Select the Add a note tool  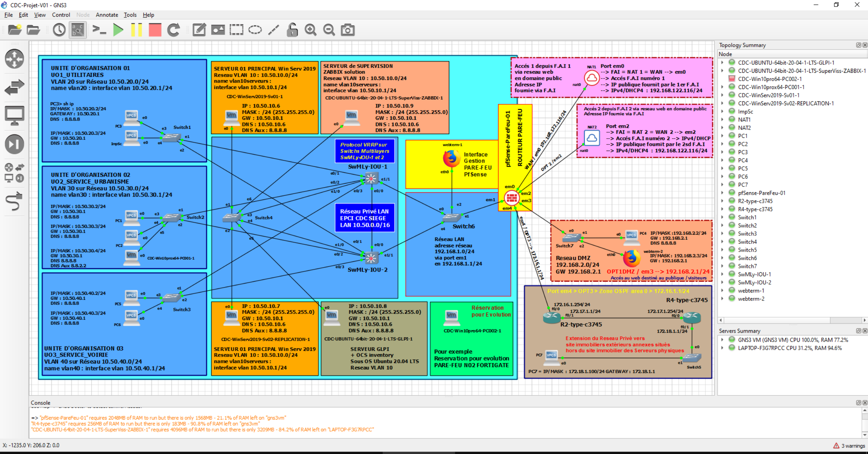(x=199, y=30)
